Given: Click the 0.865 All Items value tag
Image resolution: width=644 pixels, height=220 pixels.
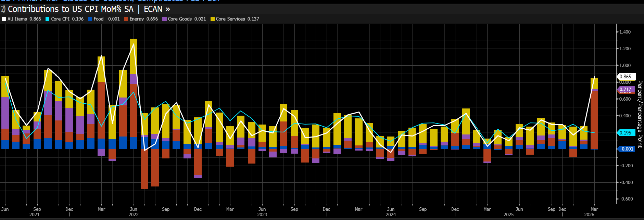Looking at the screenshot, I should click(x=626, y=77).
